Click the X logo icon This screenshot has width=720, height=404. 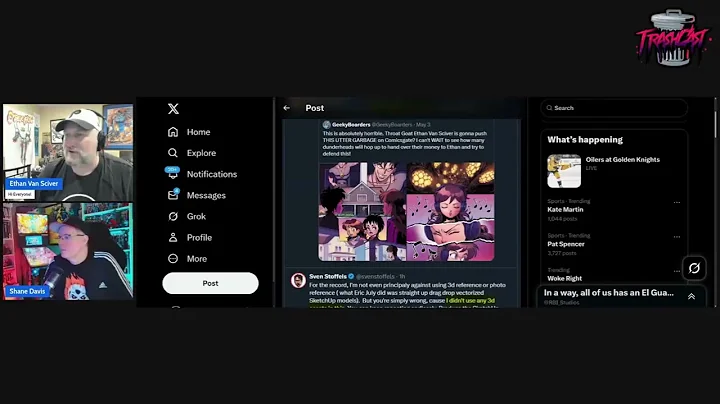(x=173, y=109)
